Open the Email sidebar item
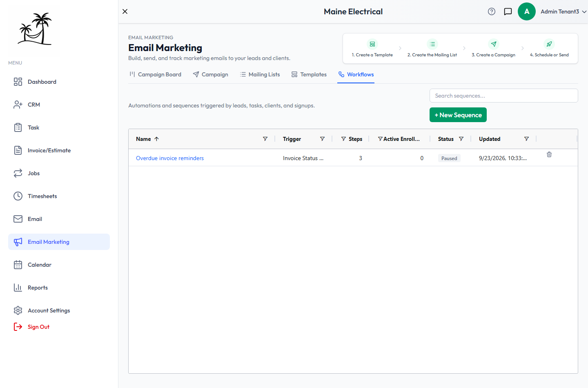 [x=59, y=219]
